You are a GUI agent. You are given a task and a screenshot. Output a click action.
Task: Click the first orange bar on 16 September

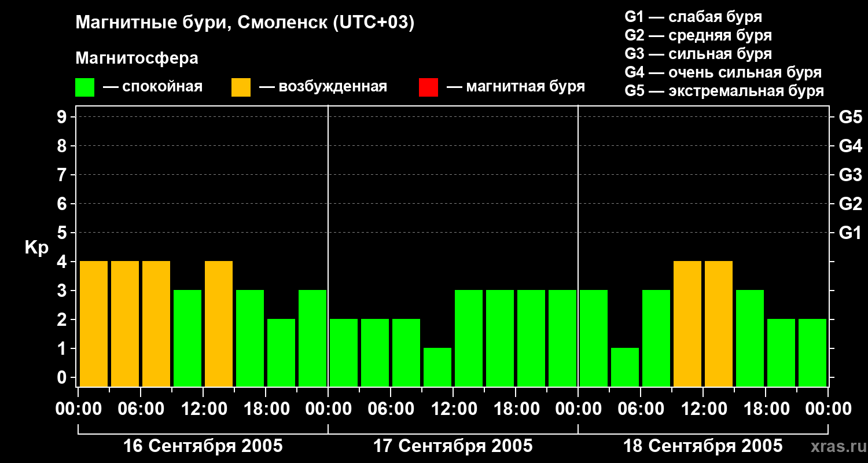pyautogui.click(x=94, y=324)
